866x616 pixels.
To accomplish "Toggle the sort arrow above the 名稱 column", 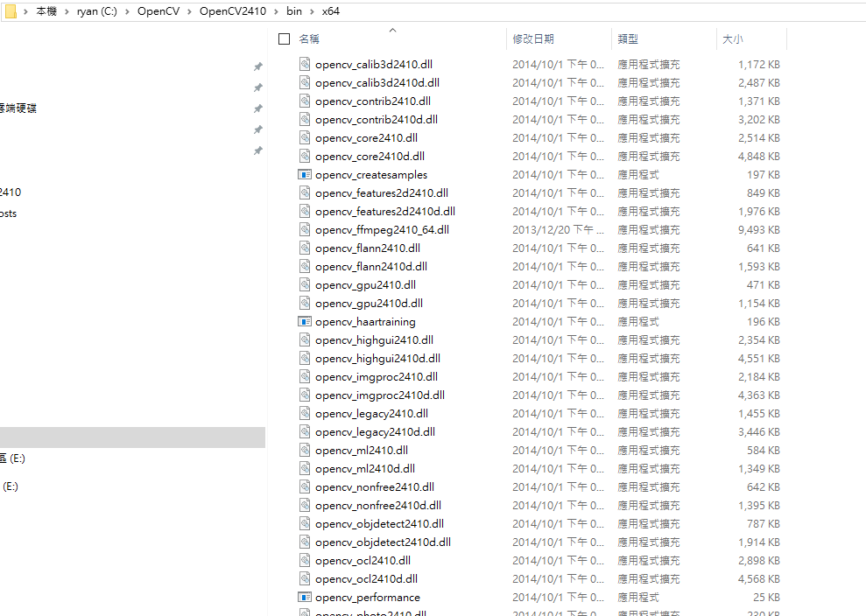I will click(x=392, y=31).
